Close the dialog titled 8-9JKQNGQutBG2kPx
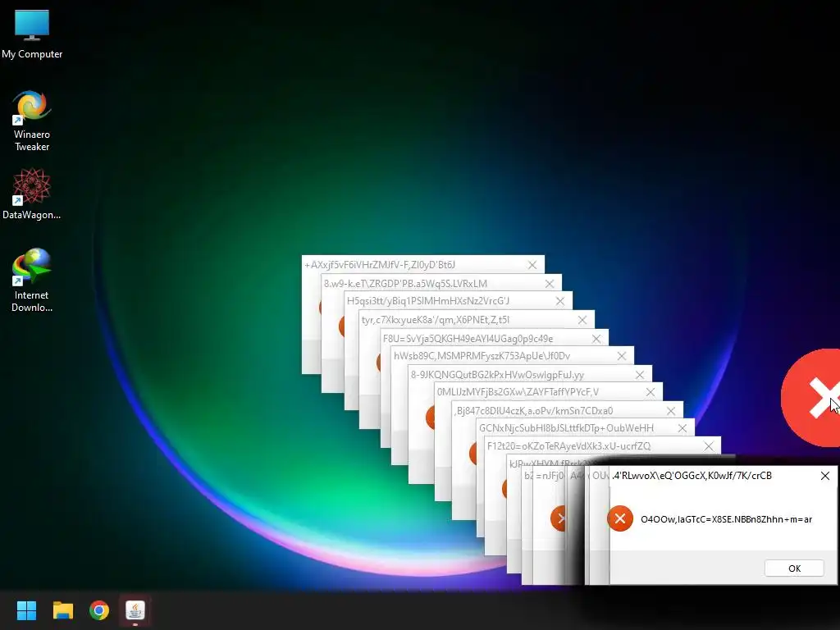840x630 pixels. (640, 374)
